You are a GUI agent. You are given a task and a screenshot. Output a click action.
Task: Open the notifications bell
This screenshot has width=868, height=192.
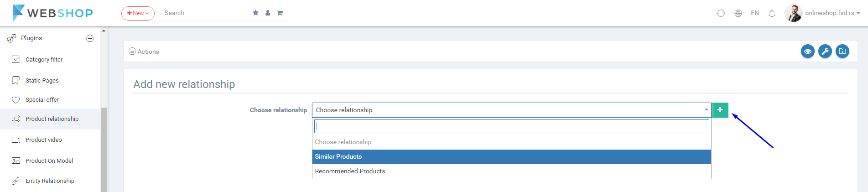click(x=772, y=13)
